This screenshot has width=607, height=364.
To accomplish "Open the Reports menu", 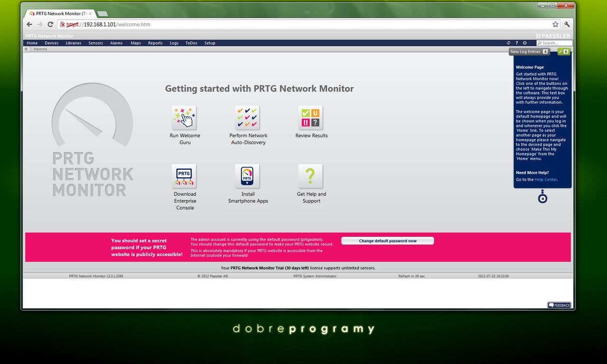I will coord(155,43).
